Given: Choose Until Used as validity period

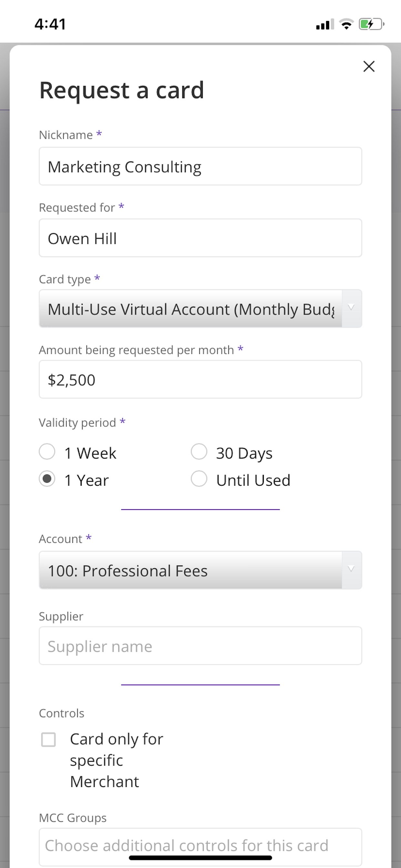Looking at the screenshot, I should [199, 479].
